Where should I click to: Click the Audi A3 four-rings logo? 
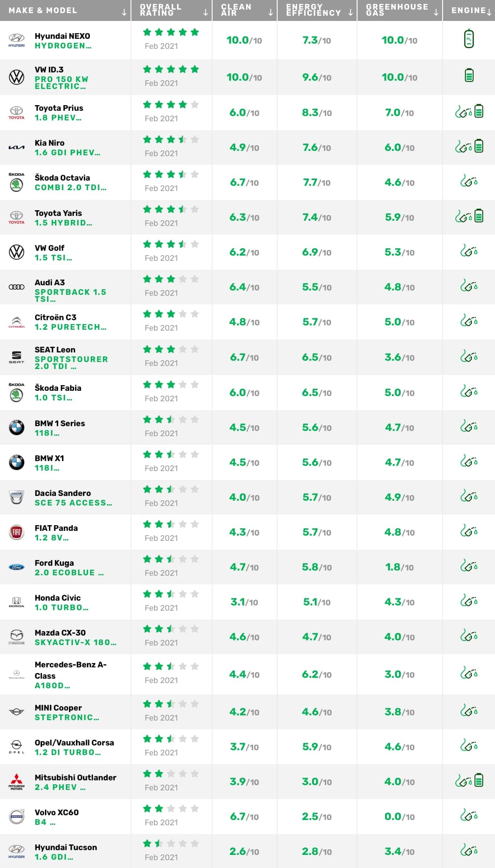click(17, 287)
